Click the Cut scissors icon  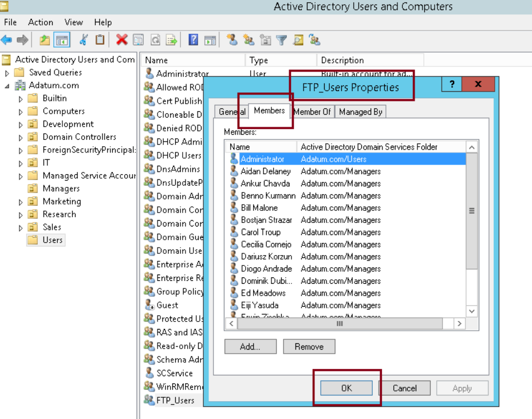[x=84, y=40]
